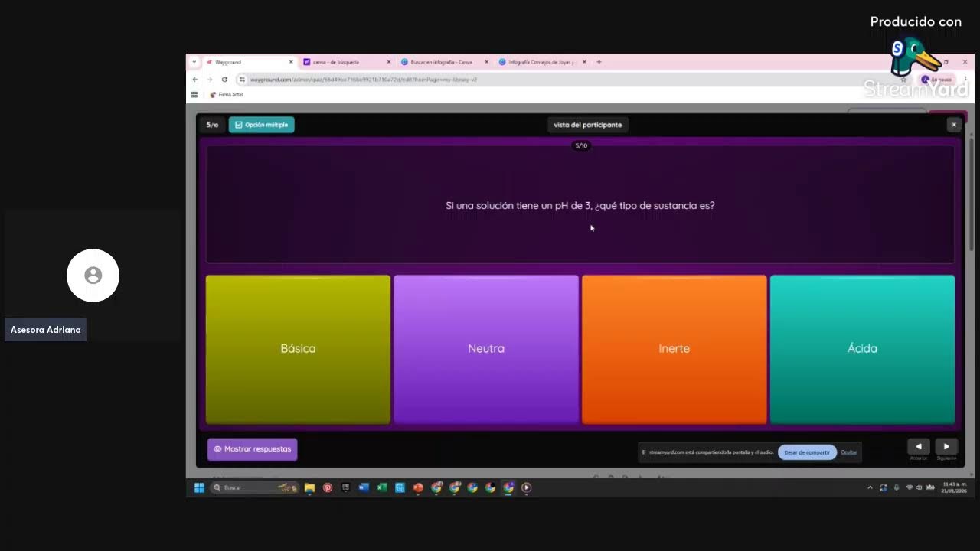Launch Epic Games from the taskbar
Image resolution: width=980 pixels, height=551 pixels.
click(346, 487)
